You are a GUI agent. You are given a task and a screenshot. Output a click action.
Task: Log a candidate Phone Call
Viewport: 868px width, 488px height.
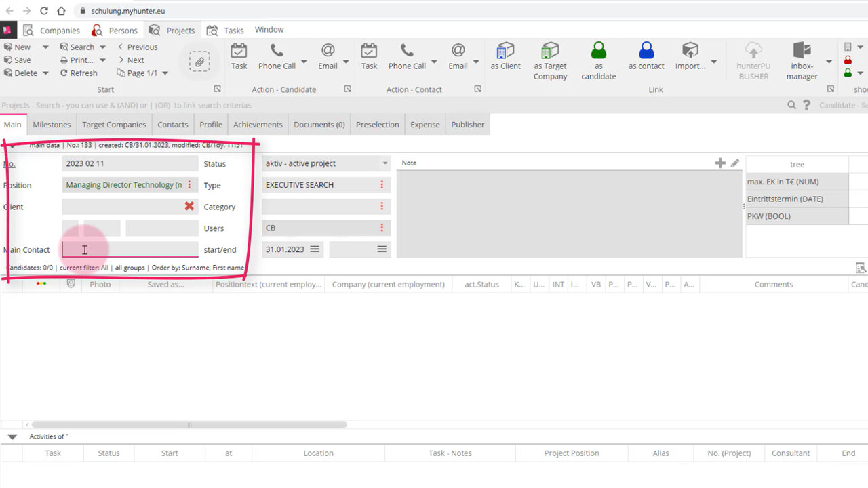(277, 56)
